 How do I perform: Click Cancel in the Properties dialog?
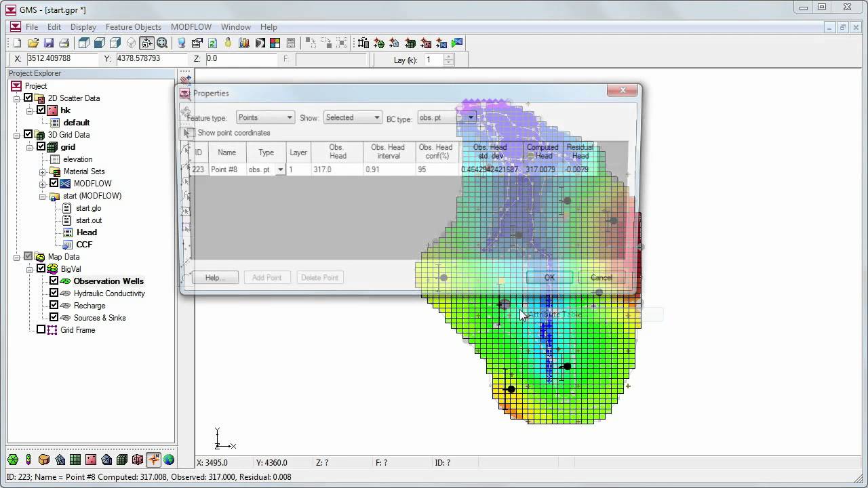[x=601, y=277]
